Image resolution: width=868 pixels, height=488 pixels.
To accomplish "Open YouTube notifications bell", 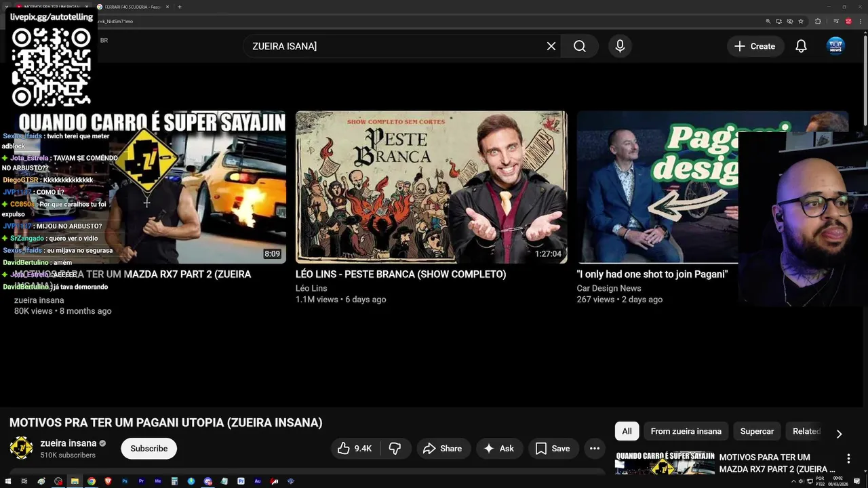I will (x=801, y=46).
